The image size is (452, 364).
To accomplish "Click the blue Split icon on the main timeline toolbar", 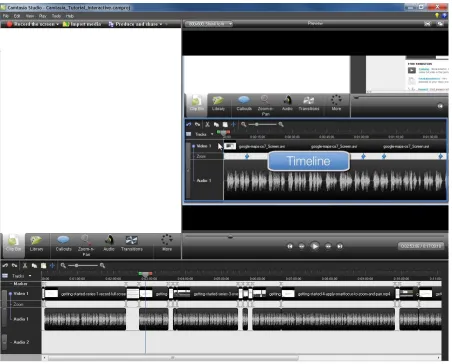I will pos(52,266).
